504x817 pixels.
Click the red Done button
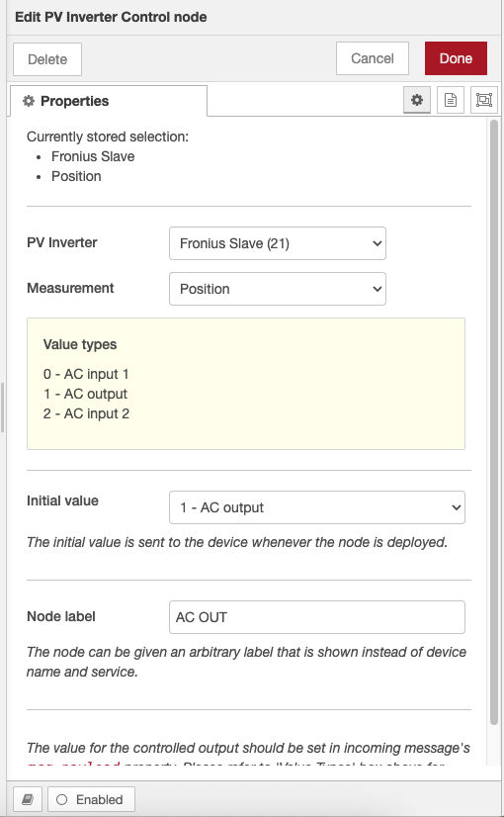[456, 58]
